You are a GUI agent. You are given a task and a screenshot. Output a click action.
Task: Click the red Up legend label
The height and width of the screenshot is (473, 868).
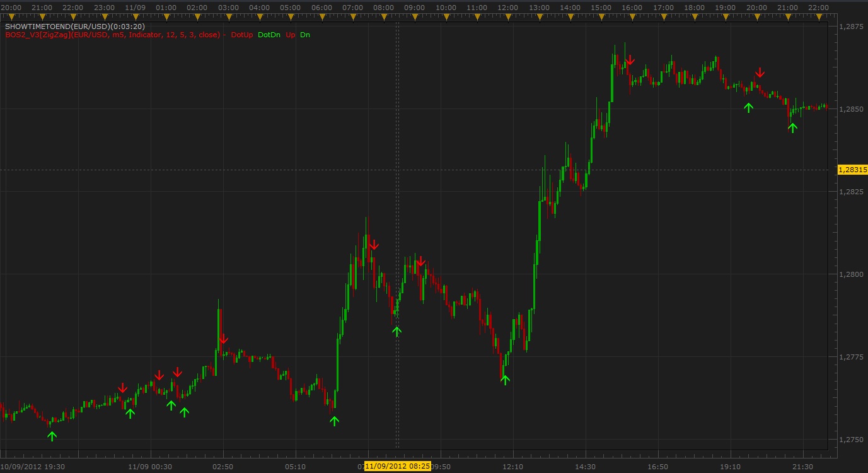click(x=291, y=35)
